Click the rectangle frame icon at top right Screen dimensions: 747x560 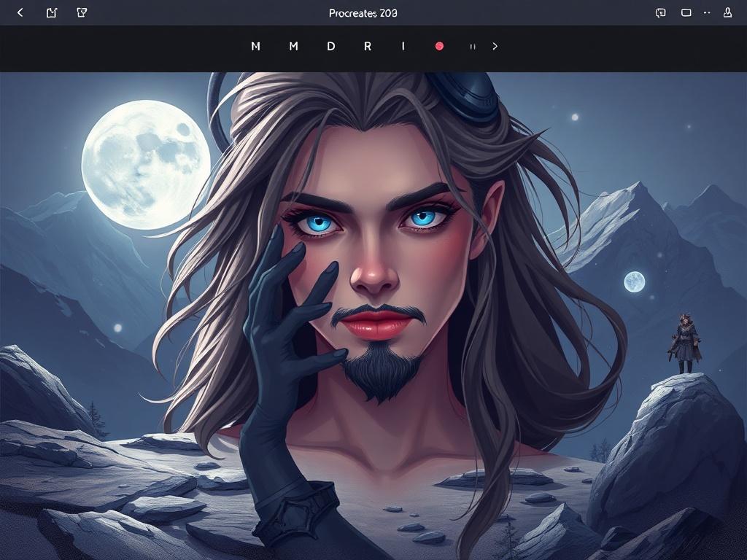click(686, 12)
